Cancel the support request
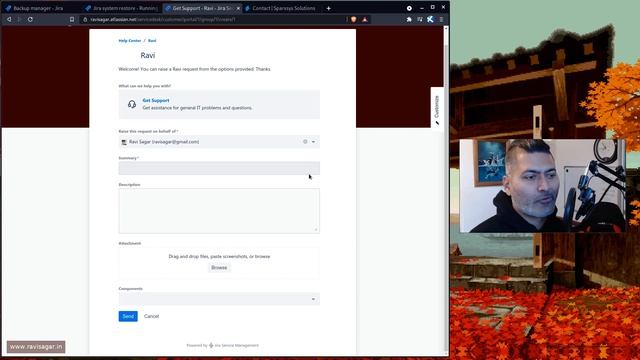Screen dimensions: 640x360 tap(151, 316)
